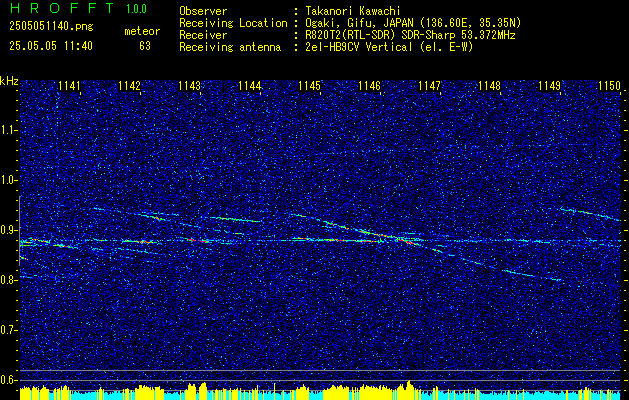The width and height of the screenshot is (629, 400).
Task: Click the 0.8 kHz frequency label
Action: [8, 280]
